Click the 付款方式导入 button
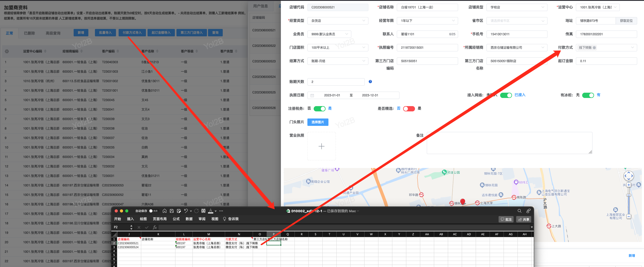 (x=132, y=33)
